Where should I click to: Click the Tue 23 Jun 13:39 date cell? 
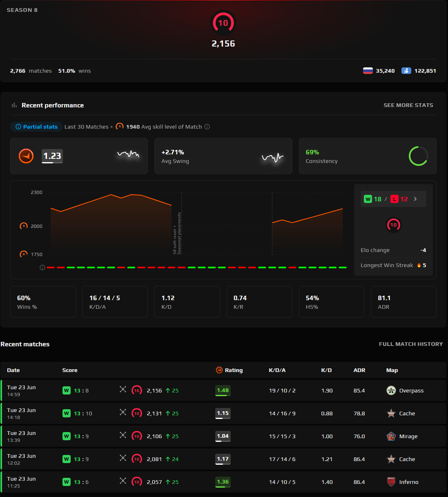click(21, 436)
